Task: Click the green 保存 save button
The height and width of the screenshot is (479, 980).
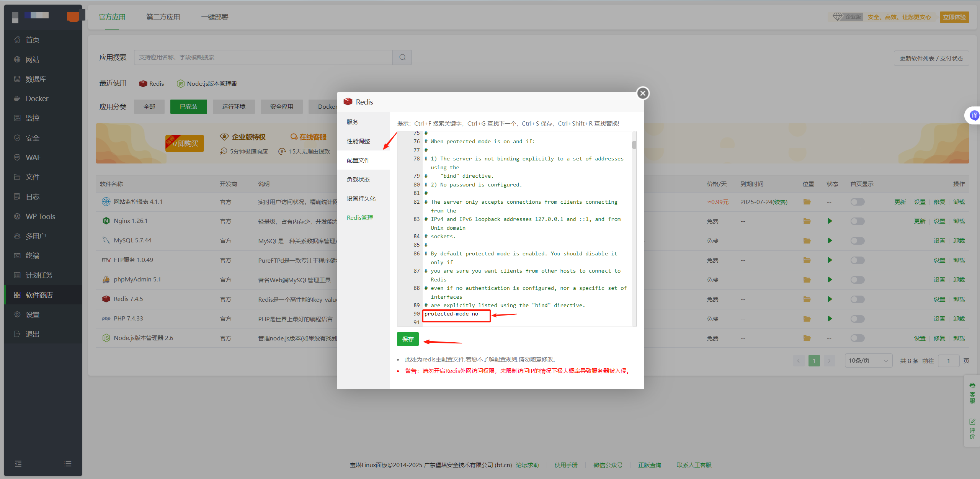Action: point(408,339)
